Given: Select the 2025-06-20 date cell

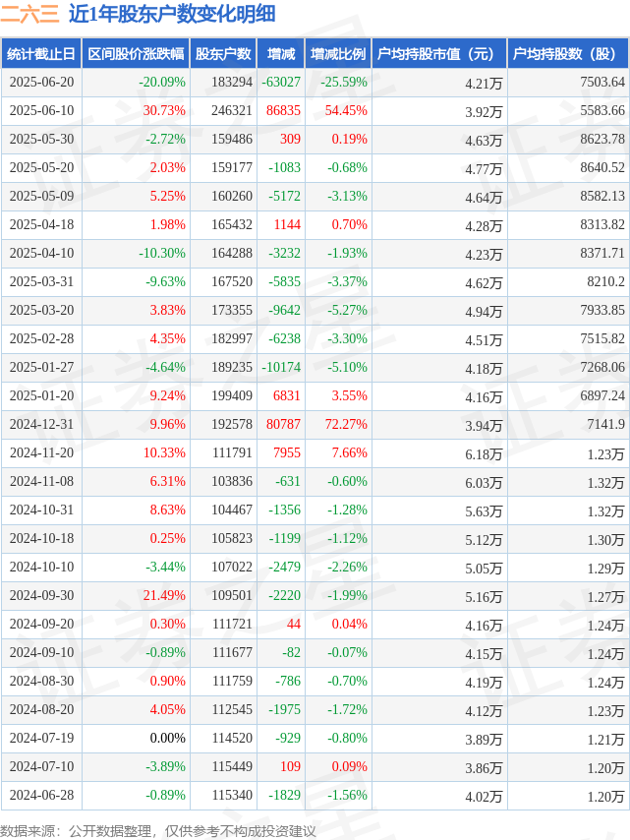Looking at the screenshot, I should [41, 82].
